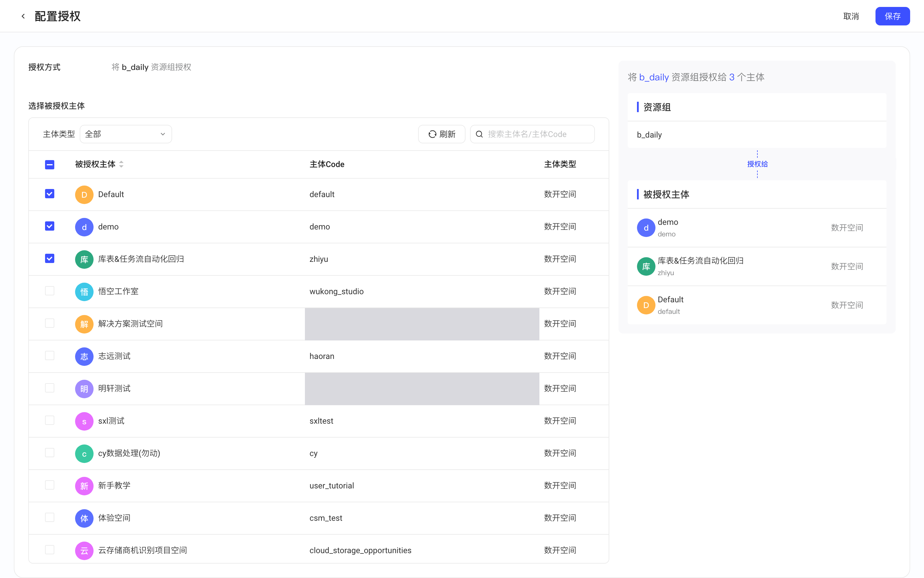Open the 主体类型 dropdown showing 全部

pos(126,134)
